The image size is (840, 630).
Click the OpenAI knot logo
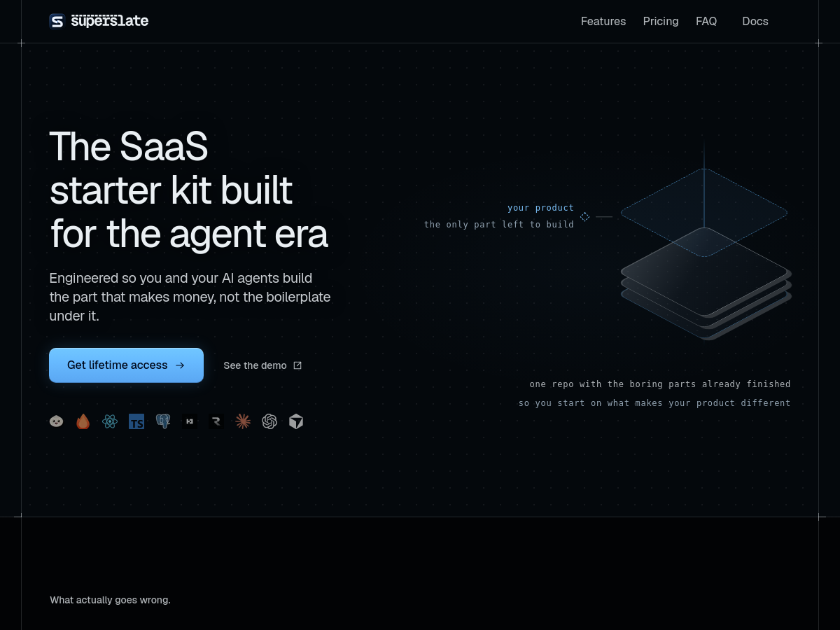[269, 421]
